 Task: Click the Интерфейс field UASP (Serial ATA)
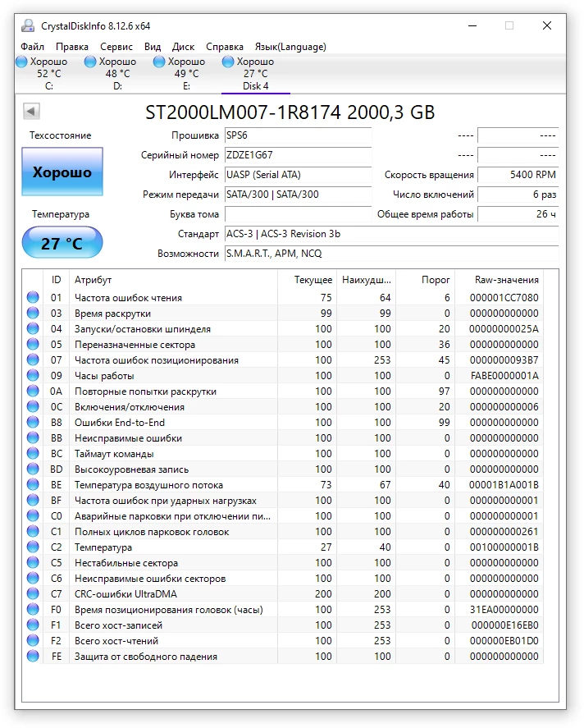(299, 175)
